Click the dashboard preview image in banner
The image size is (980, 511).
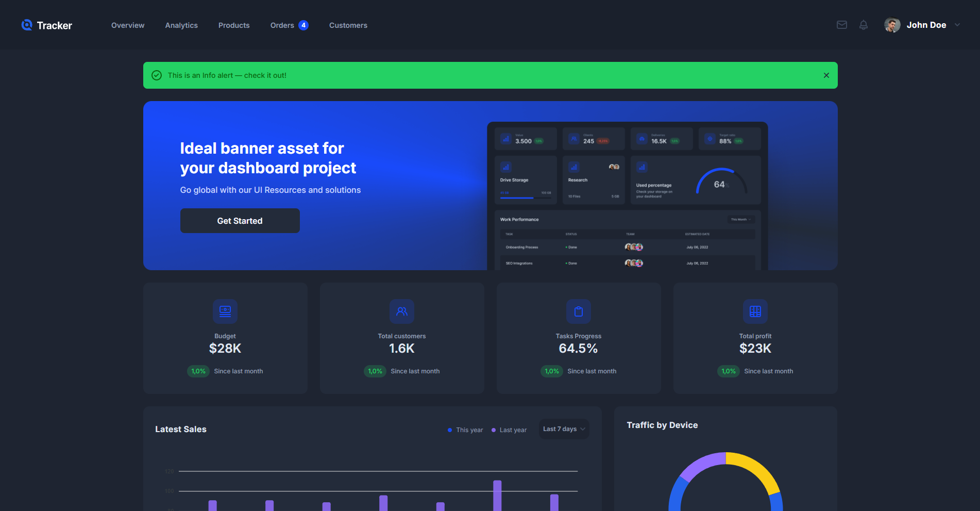(x=628, y=196)
